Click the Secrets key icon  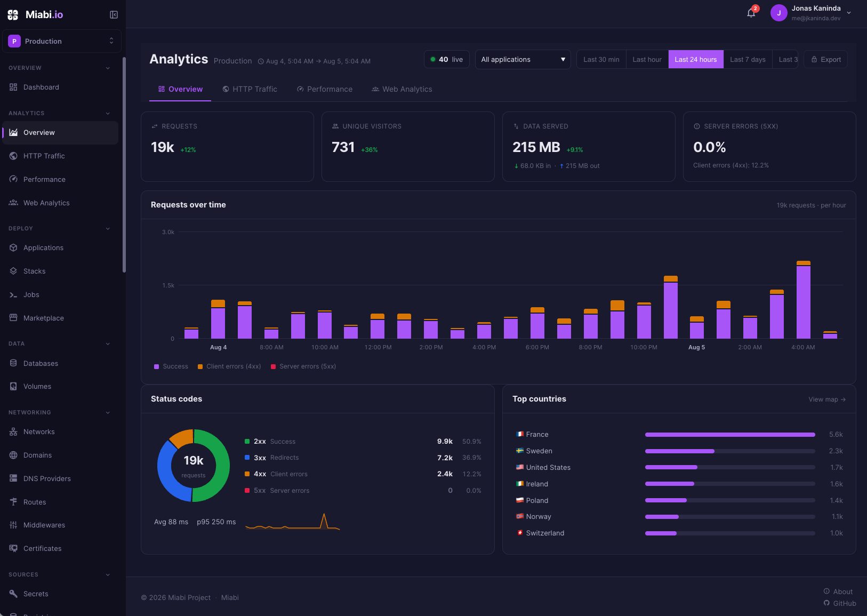click(13, 594)
